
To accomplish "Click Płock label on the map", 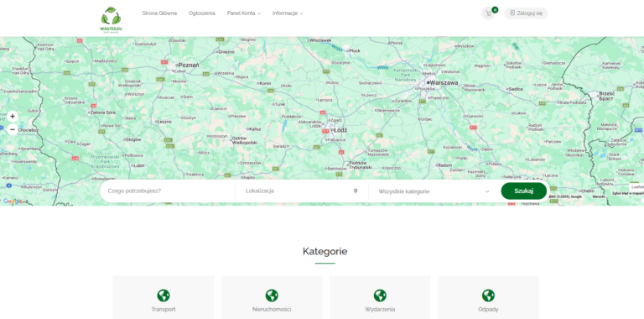I will (x=355, y=50).
